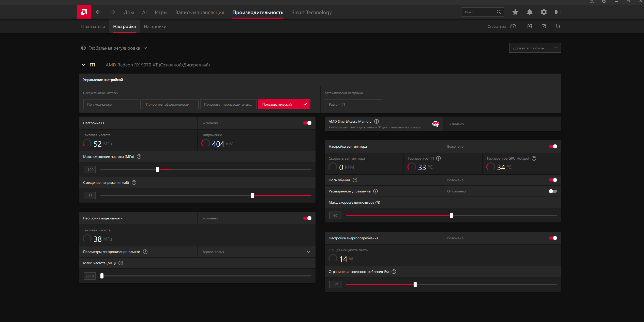Go back with the left arrow icon

(98, 12)
